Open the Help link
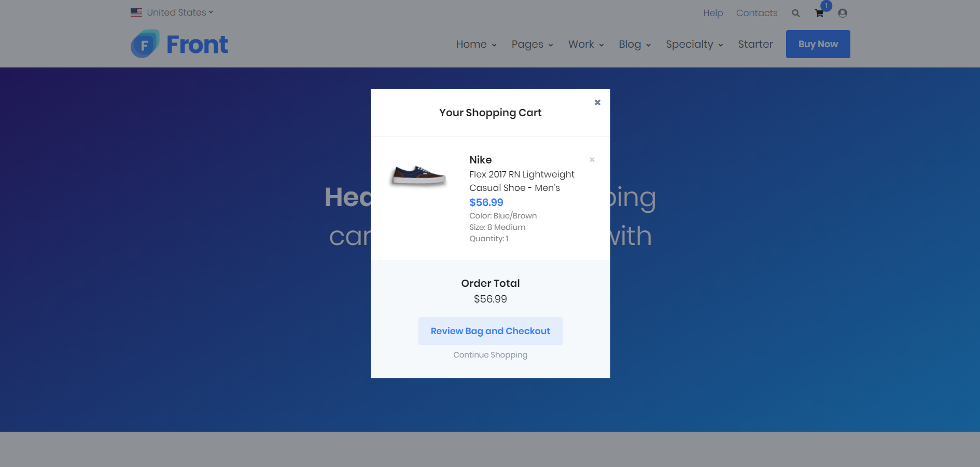This screenshot has width=980, height=467. point(713,13)
